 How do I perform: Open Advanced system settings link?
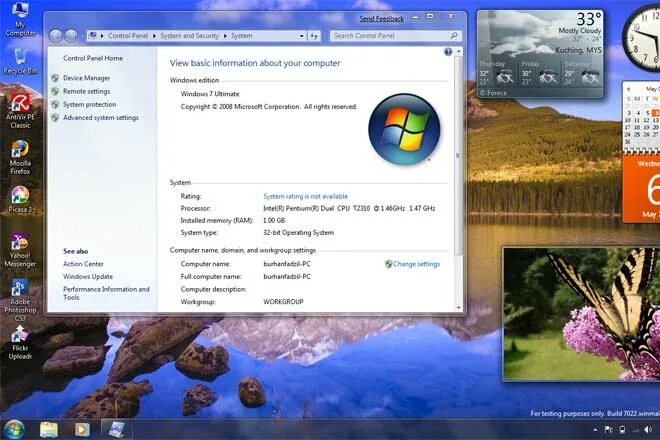(101, 117)
